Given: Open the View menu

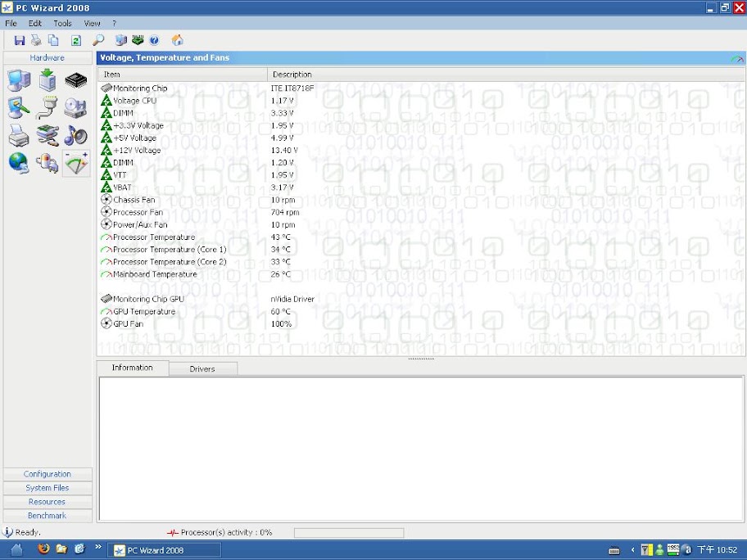Looking at the screenshot, I should click(92, 23).
